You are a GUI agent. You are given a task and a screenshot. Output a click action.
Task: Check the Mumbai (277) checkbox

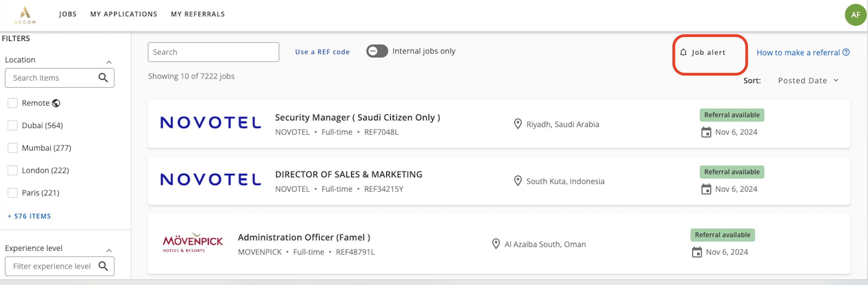point(13,148)
